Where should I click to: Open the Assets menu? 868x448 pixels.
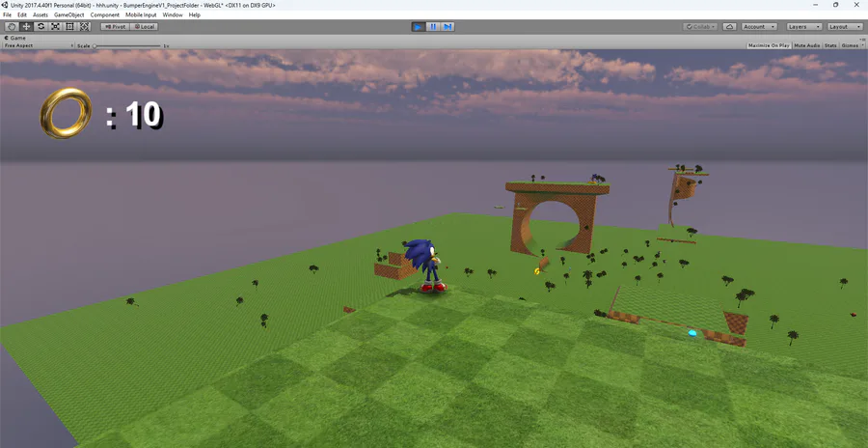tap(41, 15)
